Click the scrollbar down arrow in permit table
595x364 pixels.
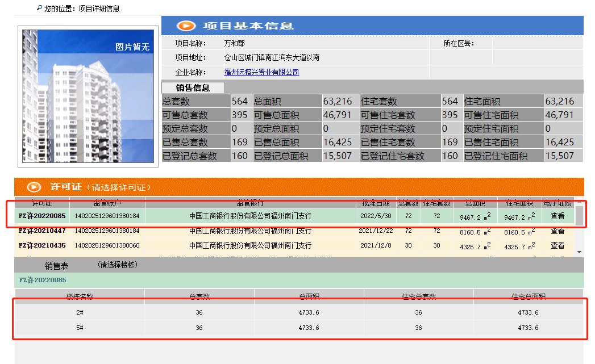[x=580, y=250]
